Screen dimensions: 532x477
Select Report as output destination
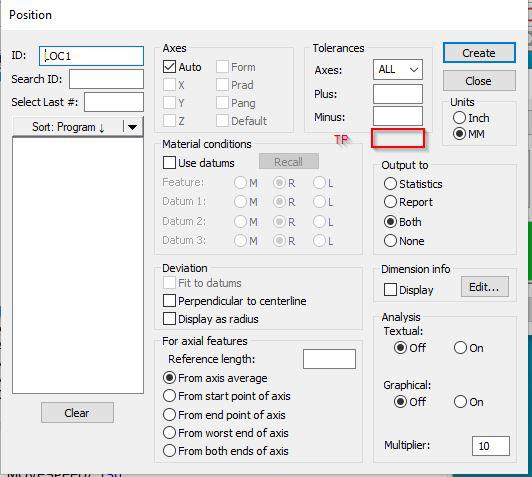pos(390,202)
